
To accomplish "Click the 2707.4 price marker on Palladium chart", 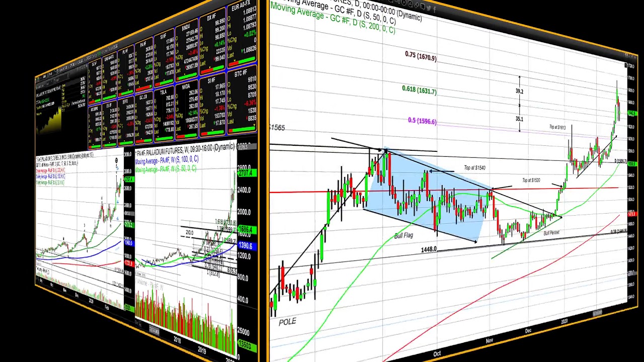I will click(247, 173).
